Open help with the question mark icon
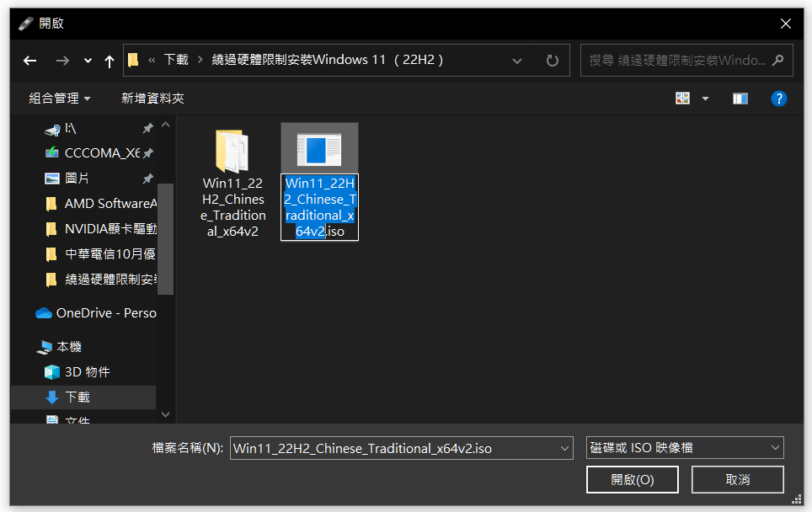This screenshot has width=812, height=512. 778,99
